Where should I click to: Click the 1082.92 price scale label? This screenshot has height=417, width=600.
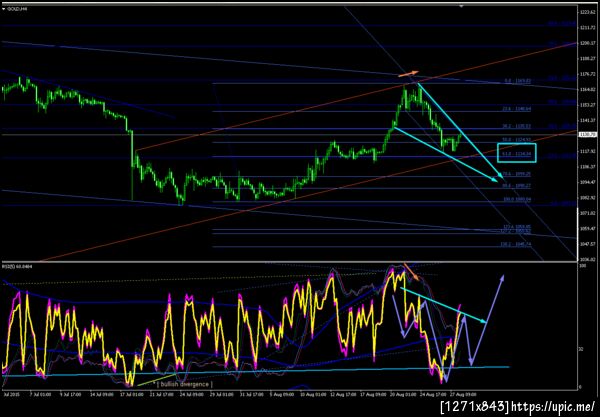(x=587, y=197)
